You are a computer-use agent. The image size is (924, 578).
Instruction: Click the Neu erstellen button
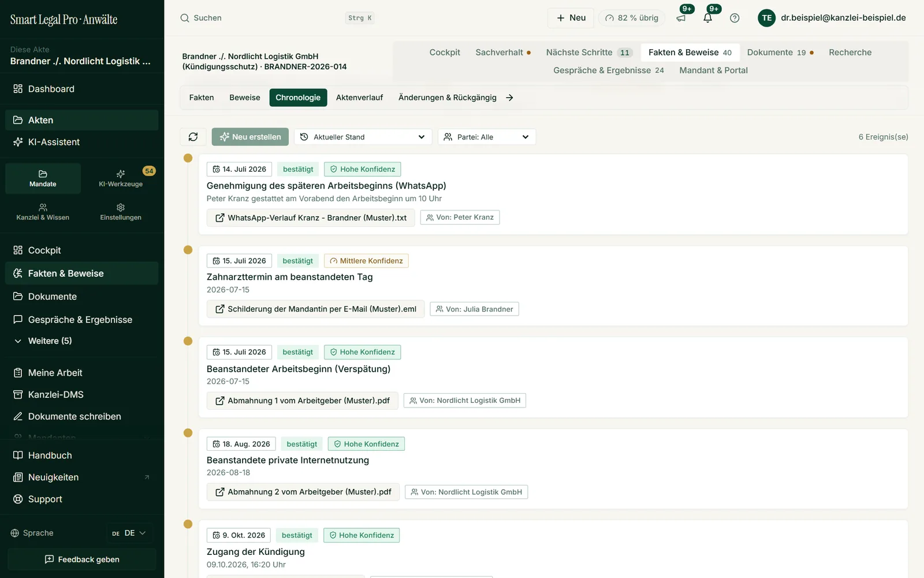point(251,137)
